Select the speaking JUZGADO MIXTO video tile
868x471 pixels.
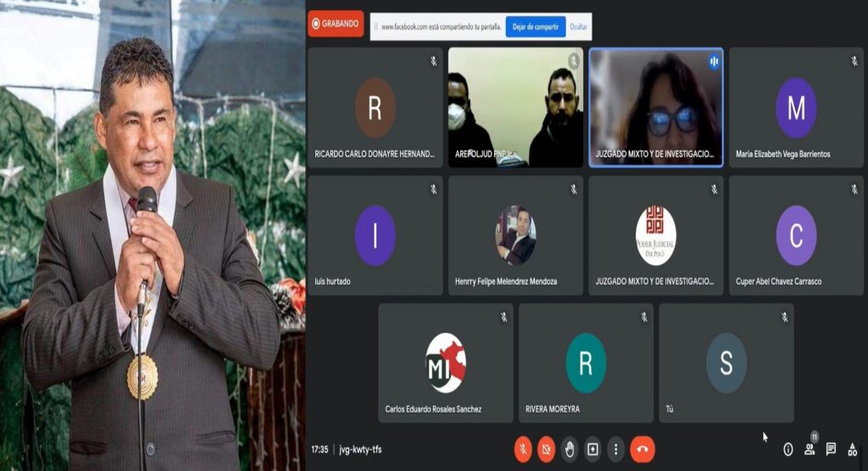point(656,108)
